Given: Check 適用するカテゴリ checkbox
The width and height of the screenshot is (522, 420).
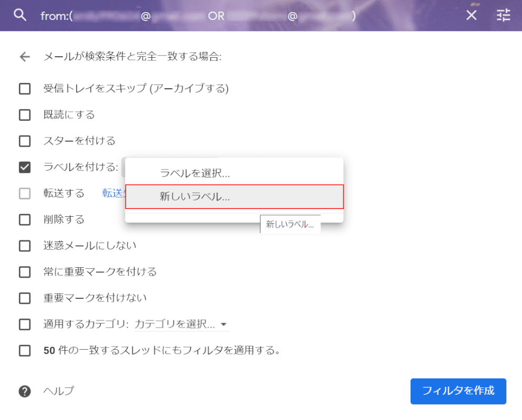Looking at the screenshot, I should 25,324.
